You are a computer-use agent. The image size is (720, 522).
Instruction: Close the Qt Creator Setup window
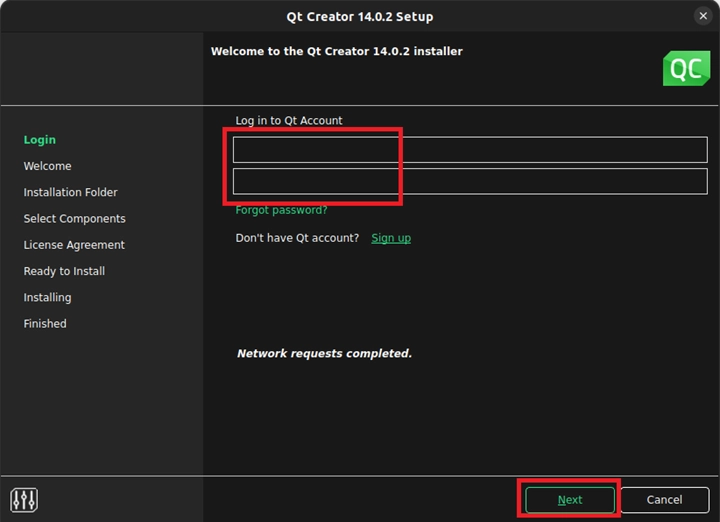tap(703, 16)
